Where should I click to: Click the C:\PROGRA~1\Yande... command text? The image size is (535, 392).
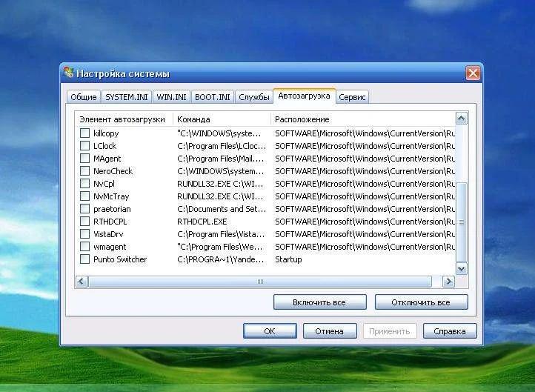coord(220,259)
